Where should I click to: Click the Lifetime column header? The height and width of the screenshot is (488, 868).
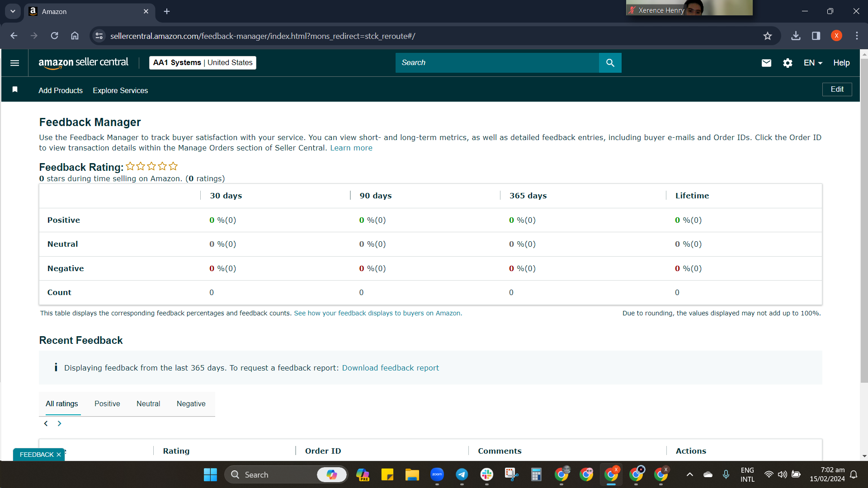click(x=692, y=196)
